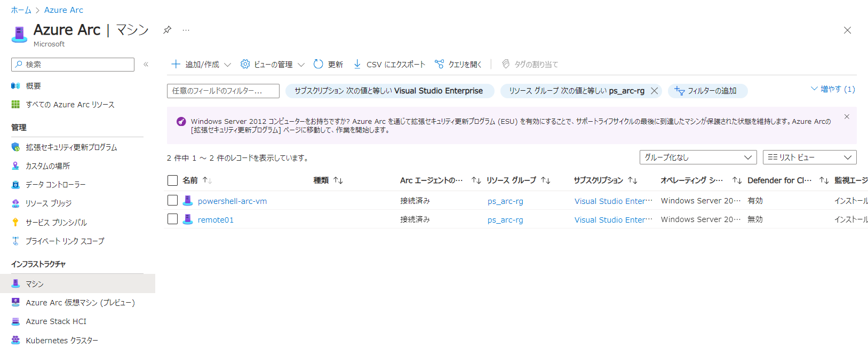Remove the ps_arc-rg resource group filter
The width and height of the screenshot is (868, 347).
(x=655, y=91)
